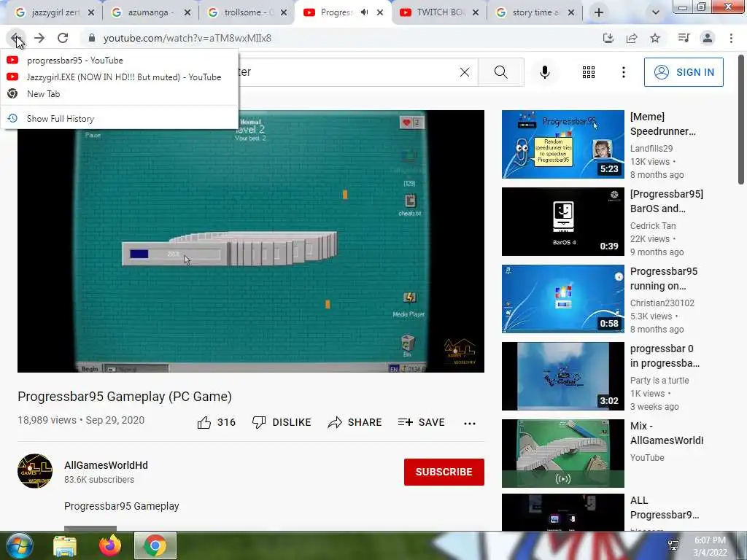This screenshot has width=747, height=560.
Task: Open the 'Mix - AllGamesWorldHd' thumbnail
Action: [x=562, y=454]
